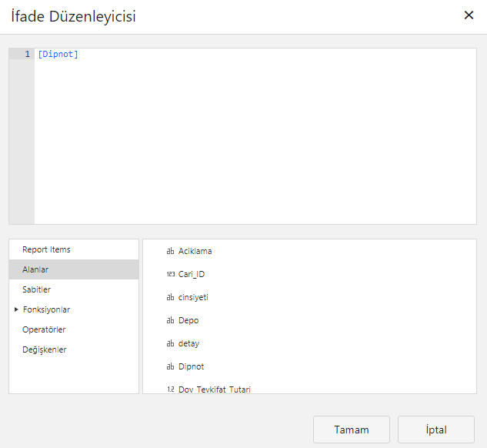Click the string type icon beside Dipnot
487x448 pixels.
point(170,366)
